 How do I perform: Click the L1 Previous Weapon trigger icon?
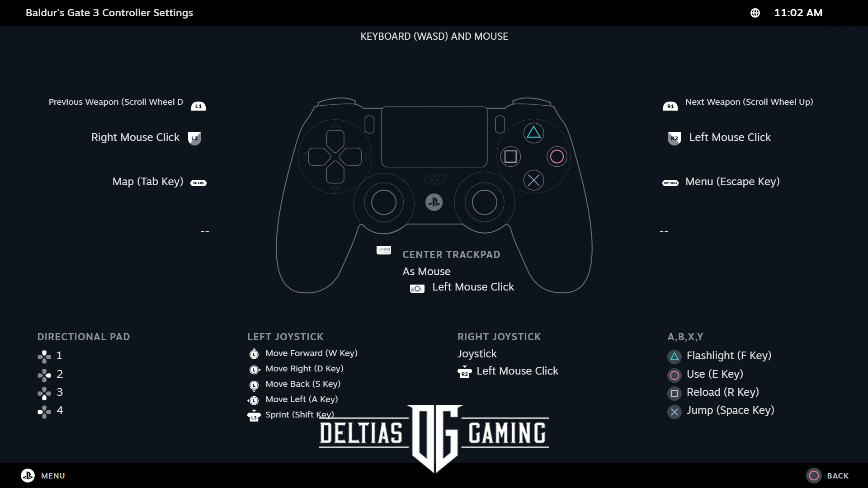(x=198, y=106)
